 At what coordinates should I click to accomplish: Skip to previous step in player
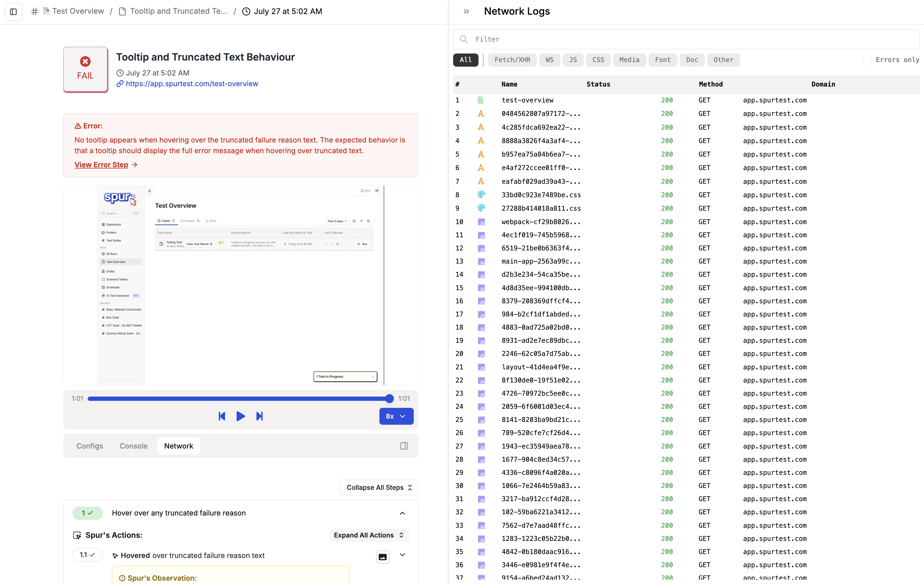point(222,416)
